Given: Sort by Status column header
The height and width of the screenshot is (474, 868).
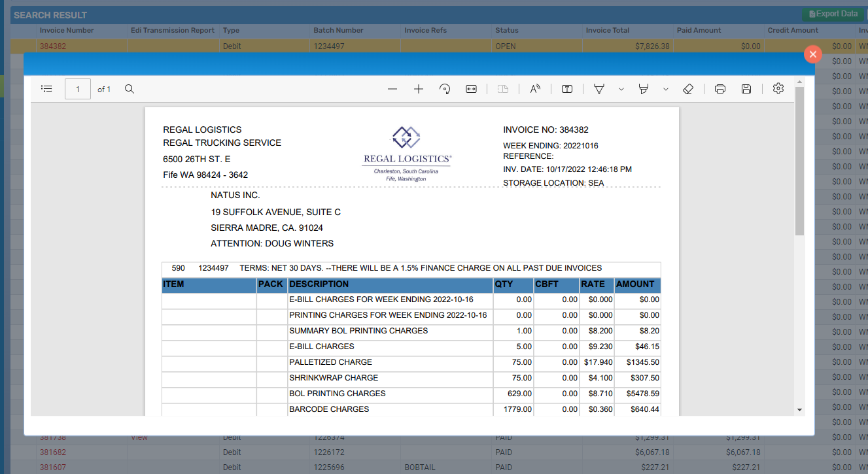Looking at the screenshot, I should (x=507, y=30).
